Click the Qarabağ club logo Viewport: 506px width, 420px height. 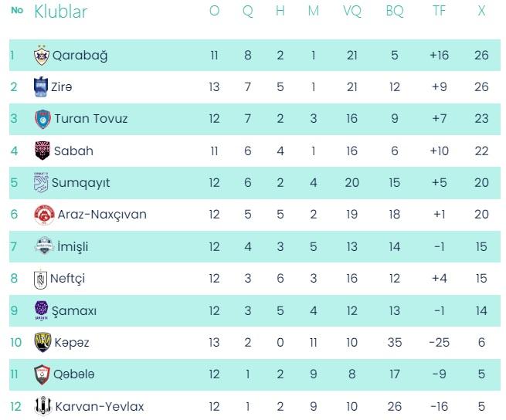point(42,56)
